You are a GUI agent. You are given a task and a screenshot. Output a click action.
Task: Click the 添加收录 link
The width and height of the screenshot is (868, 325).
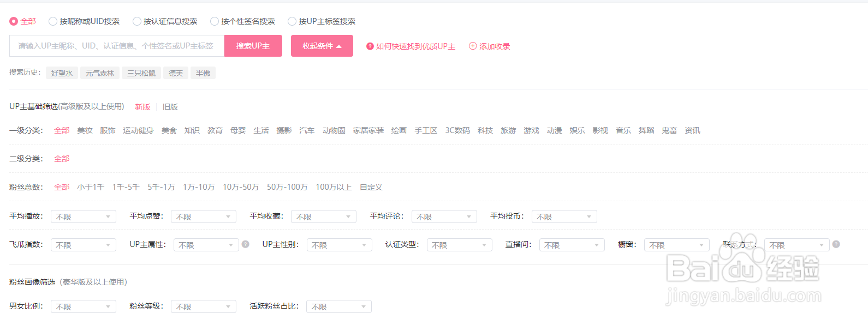[495, 46]
